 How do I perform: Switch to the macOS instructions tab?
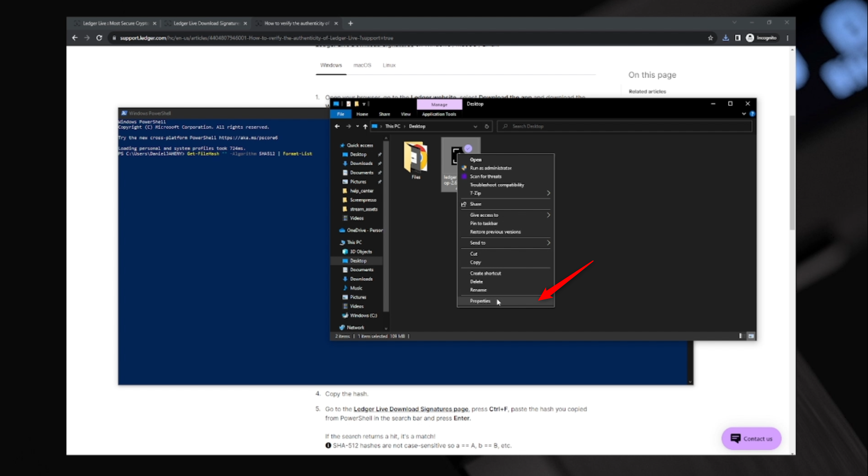(x=362, y=66)
